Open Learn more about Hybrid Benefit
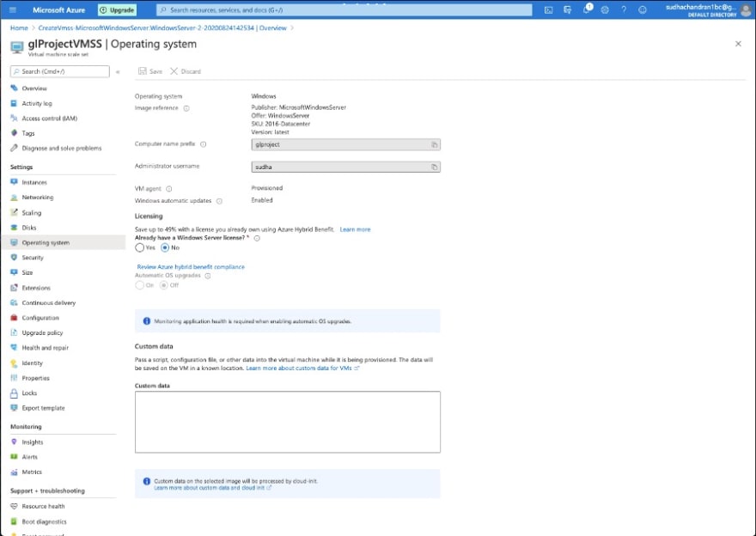This screenshot has height=536, width=756. click(355, 229)
